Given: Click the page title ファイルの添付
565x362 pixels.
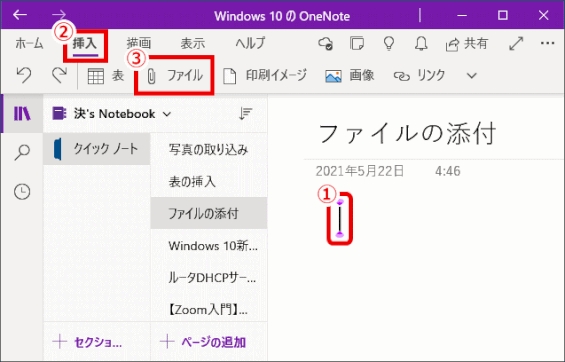Looking at the screenshot, I should click(407, 133).
